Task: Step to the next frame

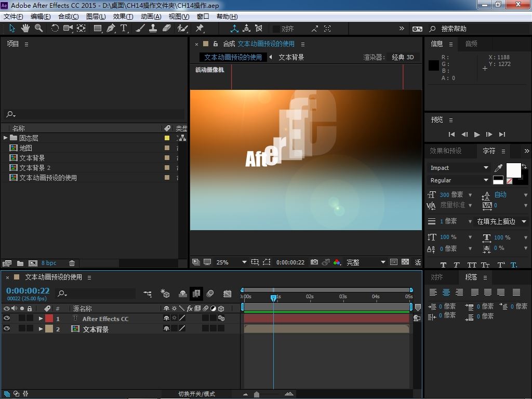Action: pos(489,135)
